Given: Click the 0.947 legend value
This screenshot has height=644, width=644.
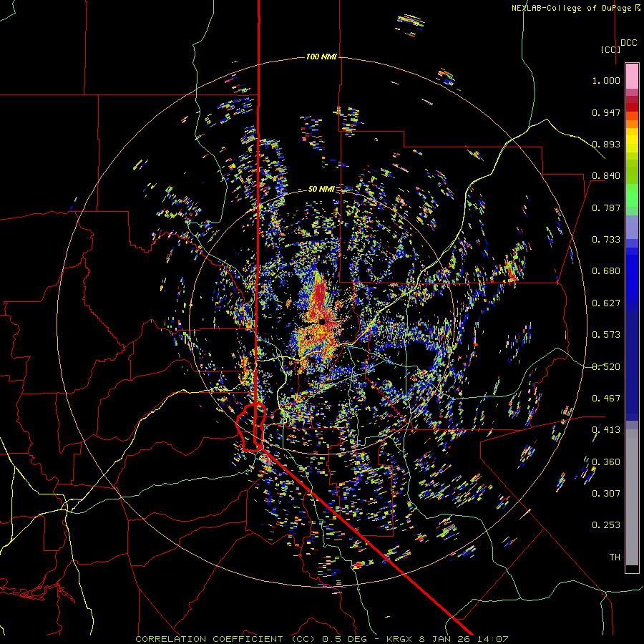Looking at the screenshot, I should (606, 112).
